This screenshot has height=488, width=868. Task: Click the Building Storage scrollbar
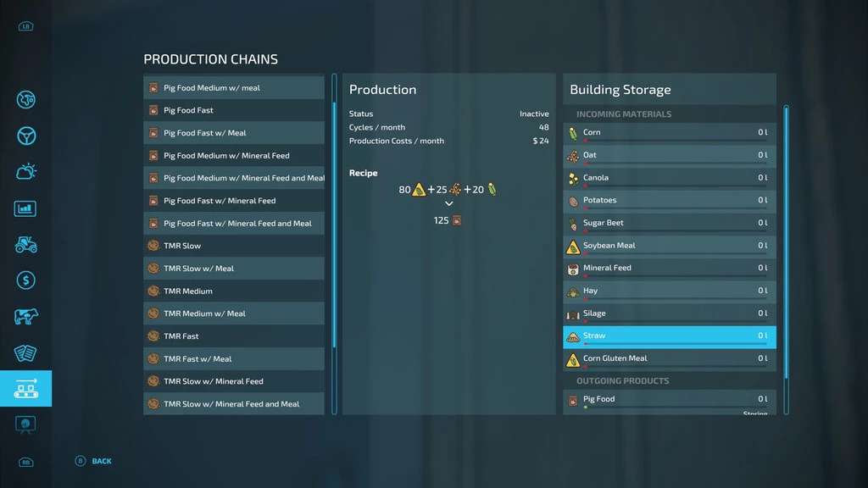point(786,246)
